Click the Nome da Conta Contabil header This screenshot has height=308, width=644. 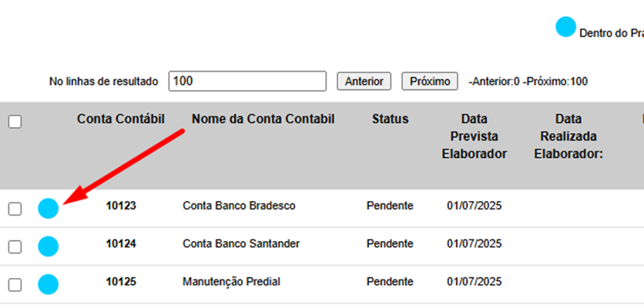[263, 119]
